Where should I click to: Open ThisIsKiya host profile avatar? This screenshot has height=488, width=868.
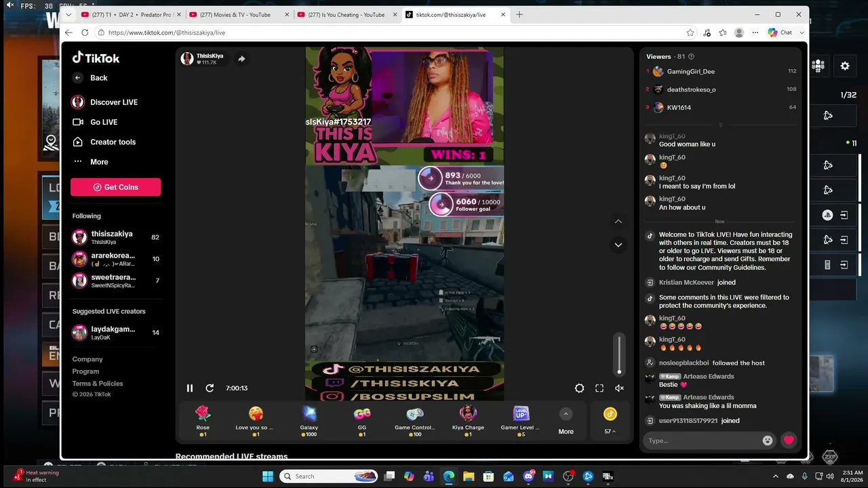[187, 59]
